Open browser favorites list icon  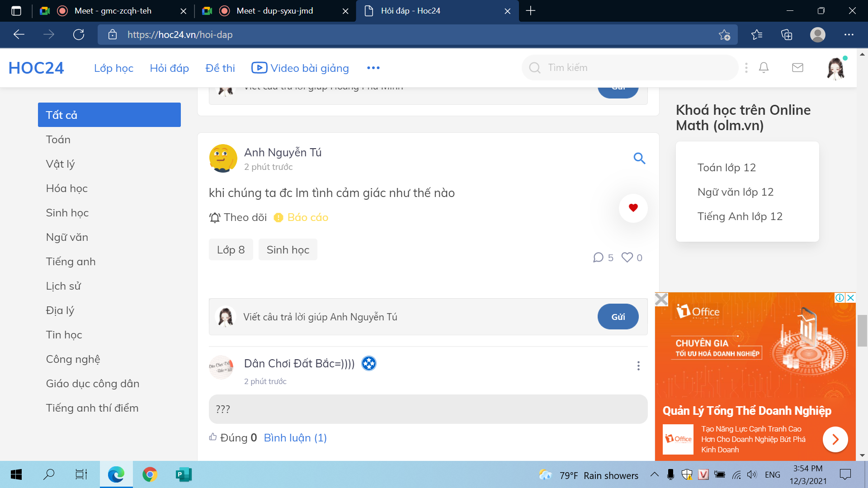click(x=756, y=35)
